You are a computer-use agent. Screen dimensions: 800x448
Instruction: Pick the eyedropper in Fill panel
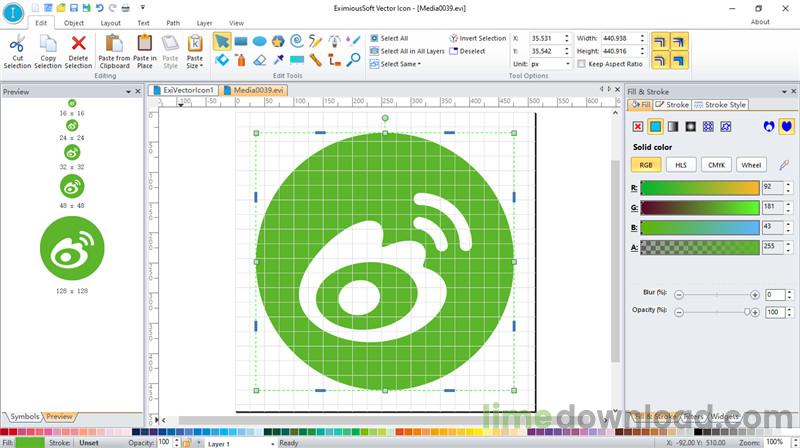click(784, 165)
